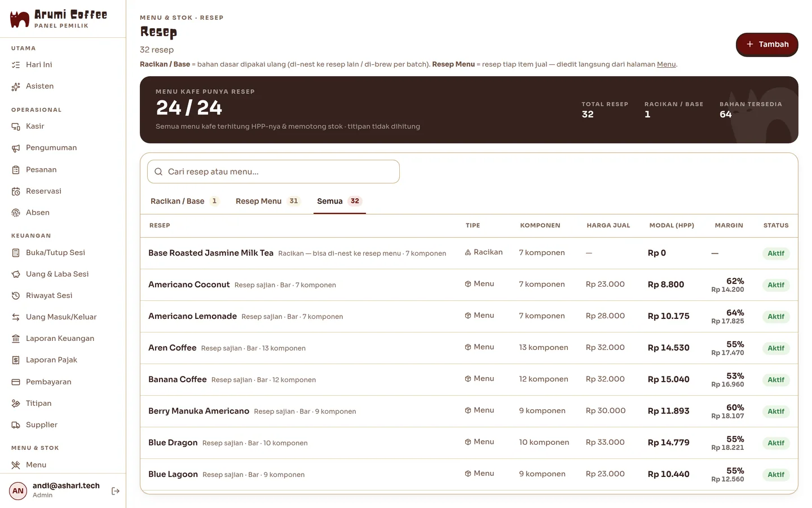Open the Blue Lagoon recipe
The width and height of the screenshot is (812, 508).
point(173,474)
